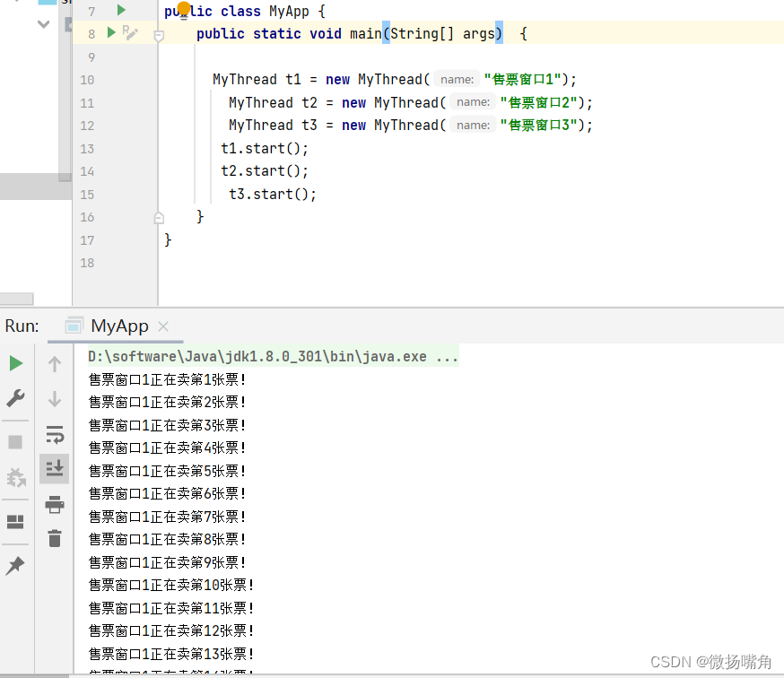Image resolution: width=784 pixels, height=678 pixels.
Task: Expand the project tree chevron
Action: pos(43,24)
